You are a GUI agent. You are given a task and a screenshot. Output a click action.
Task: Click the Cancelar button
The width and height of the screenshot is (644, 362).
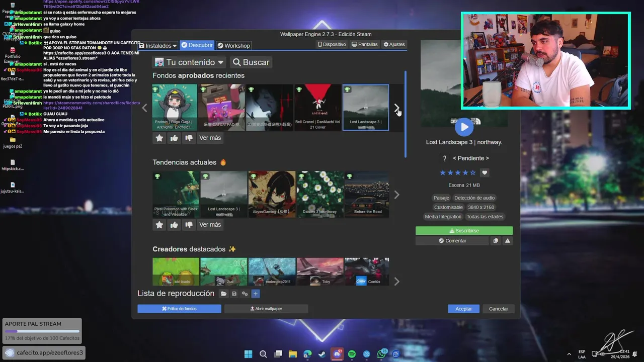(498, 309)
